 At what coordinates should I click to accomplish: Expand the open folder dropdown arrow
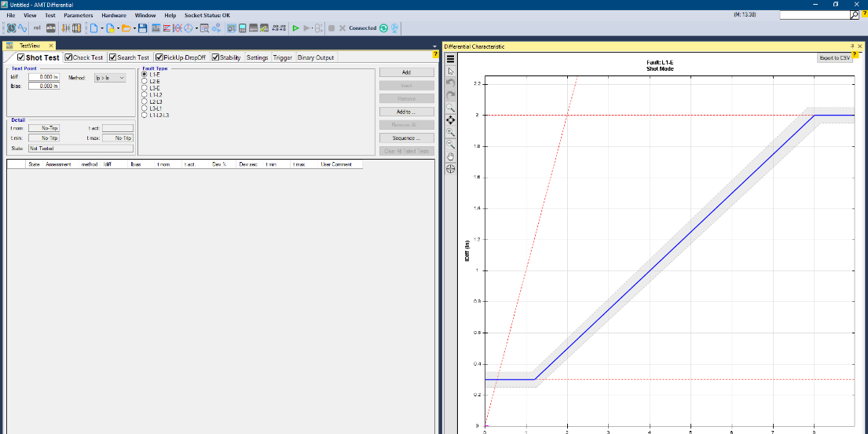pos(134,28)
